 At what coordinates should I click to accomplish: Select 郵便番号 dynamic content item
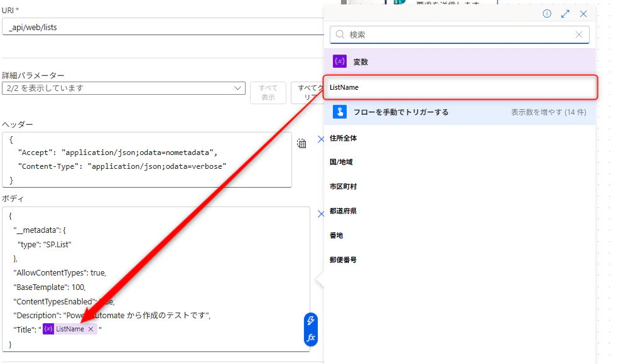343,260
